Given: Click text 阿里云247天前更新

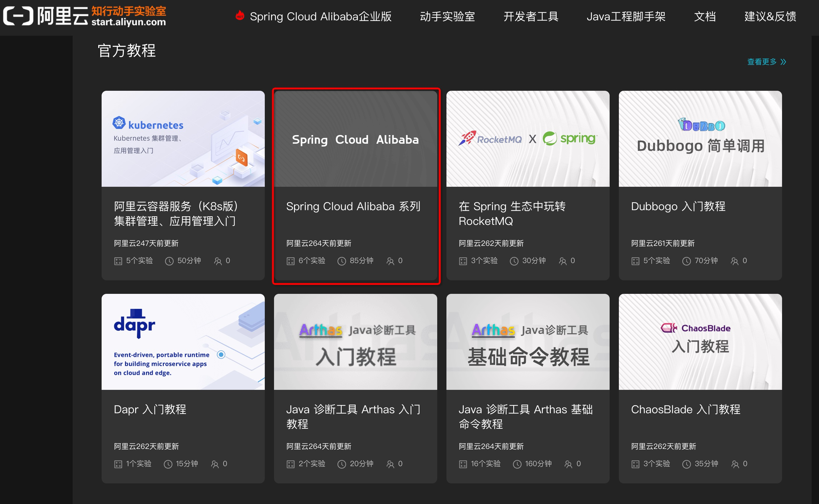Looking at the screenshot, I should (x=146, y=243).
